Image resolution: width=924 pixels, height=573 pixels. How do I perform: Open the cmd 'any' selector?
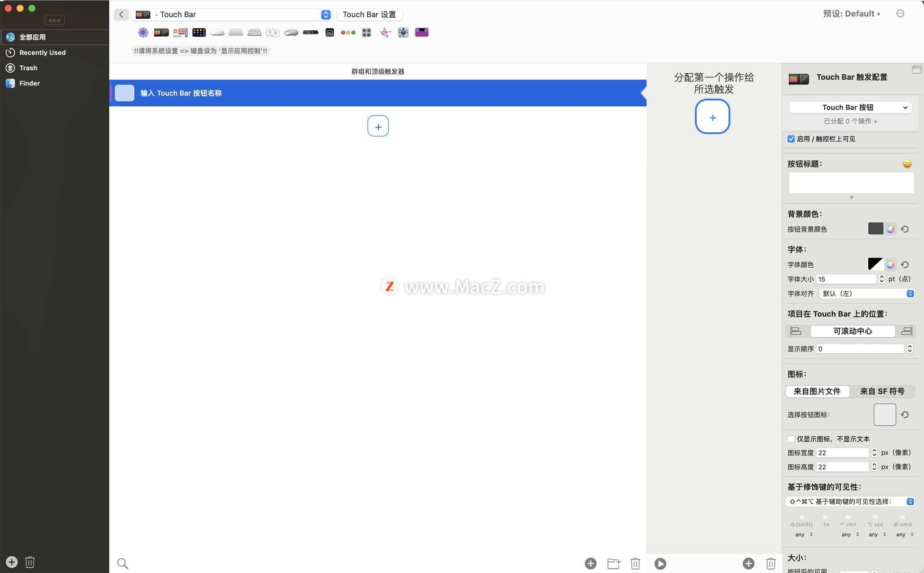tap(905, 534)
